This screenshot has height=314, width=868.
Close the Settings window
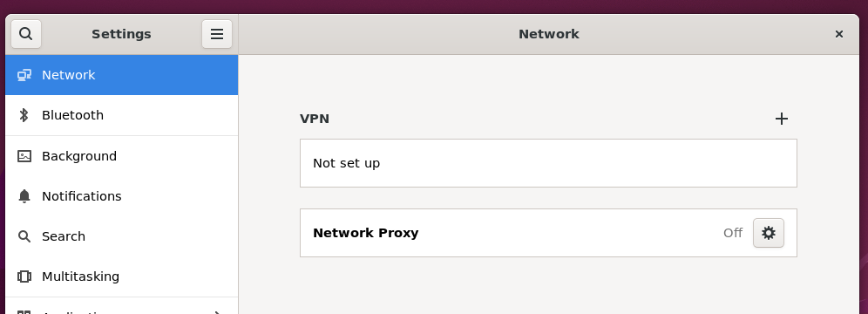[838, 34]
